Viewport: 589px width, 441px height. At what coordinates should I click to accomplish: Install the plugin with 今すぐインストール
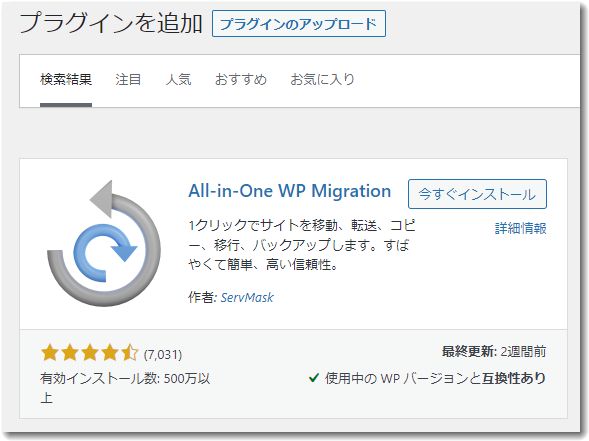tap(477, 194)
